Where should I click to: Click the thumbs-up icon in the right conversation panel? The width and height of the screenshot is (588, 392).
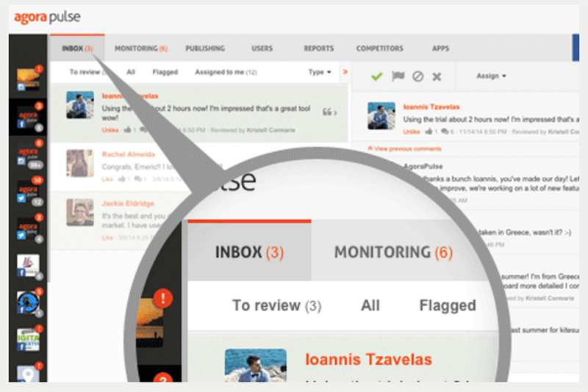pos(429,131)
